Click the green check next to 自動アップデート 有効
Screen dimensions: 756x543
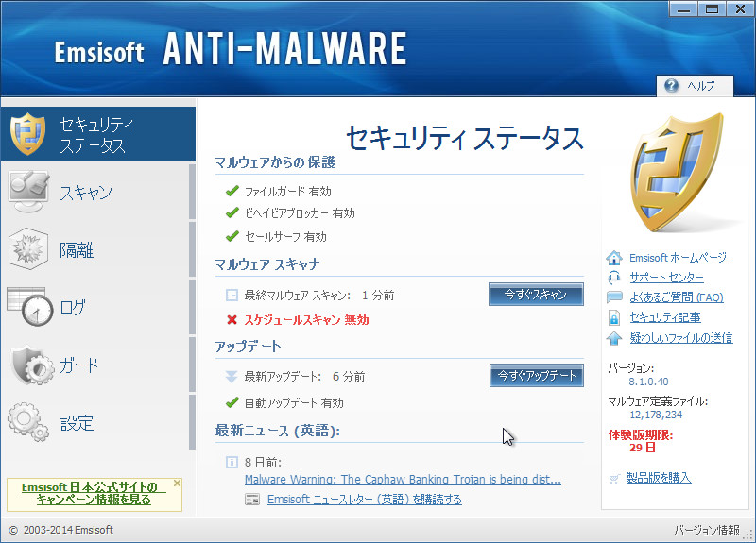tap(232, 402)
